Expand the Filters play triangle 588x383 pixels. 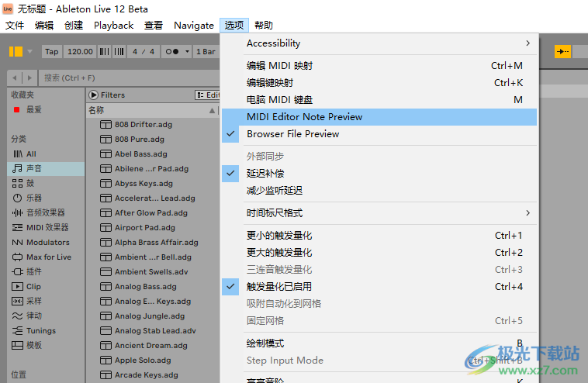93,95
